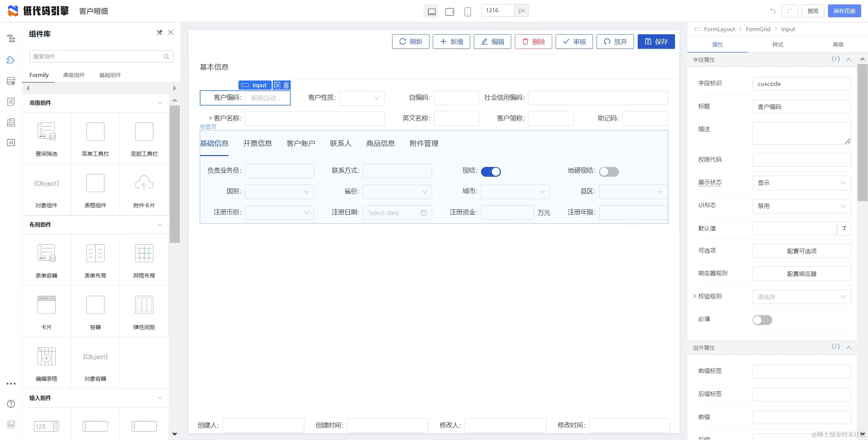
Task: Delete selected Input via trash icon
Action: (x=286, y=85)
